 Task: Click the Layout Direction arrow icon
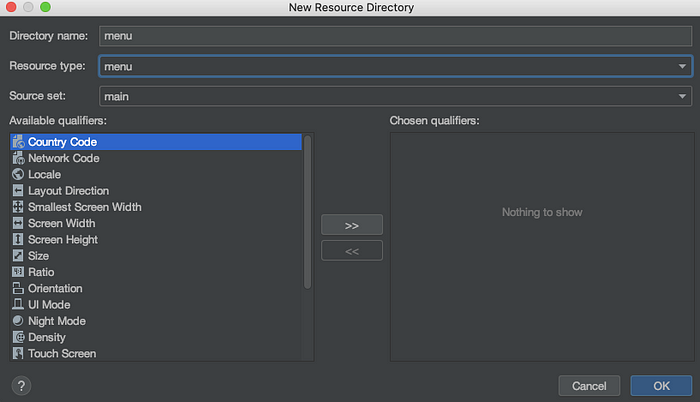coord(18,191)
